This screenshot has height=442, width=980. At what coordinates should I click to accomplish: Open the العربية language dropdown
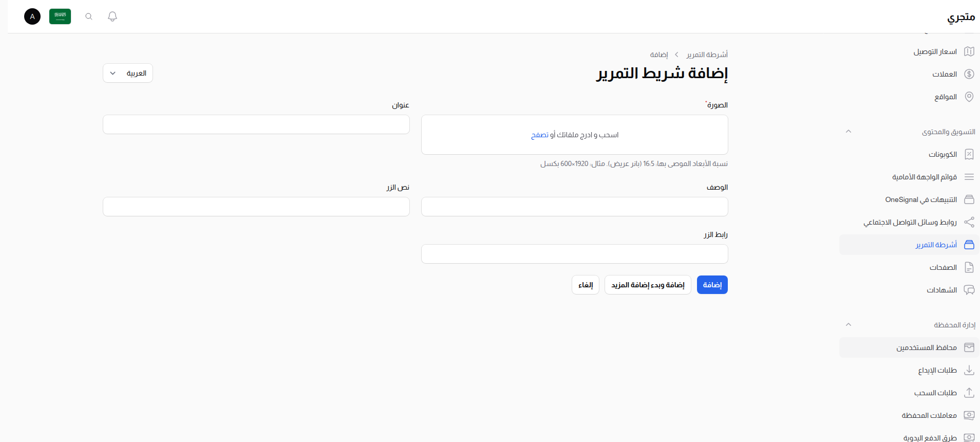(x=127, y=73)
